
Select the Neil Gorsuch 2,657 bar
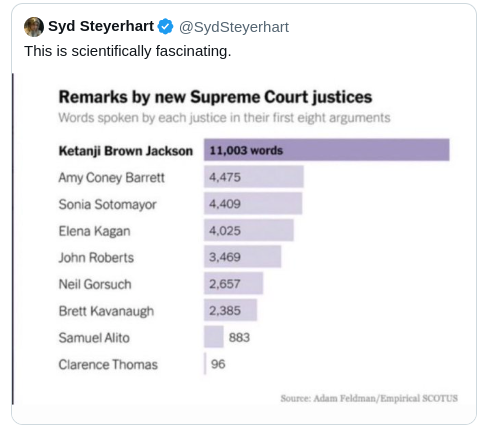tap(233, 283)
